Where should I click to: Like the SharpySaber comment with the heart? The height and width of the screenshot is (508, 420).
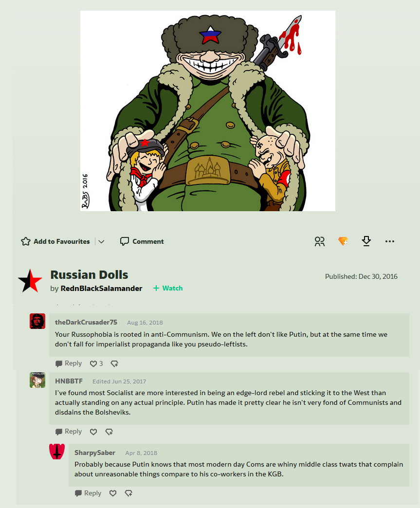coord(113,493)
